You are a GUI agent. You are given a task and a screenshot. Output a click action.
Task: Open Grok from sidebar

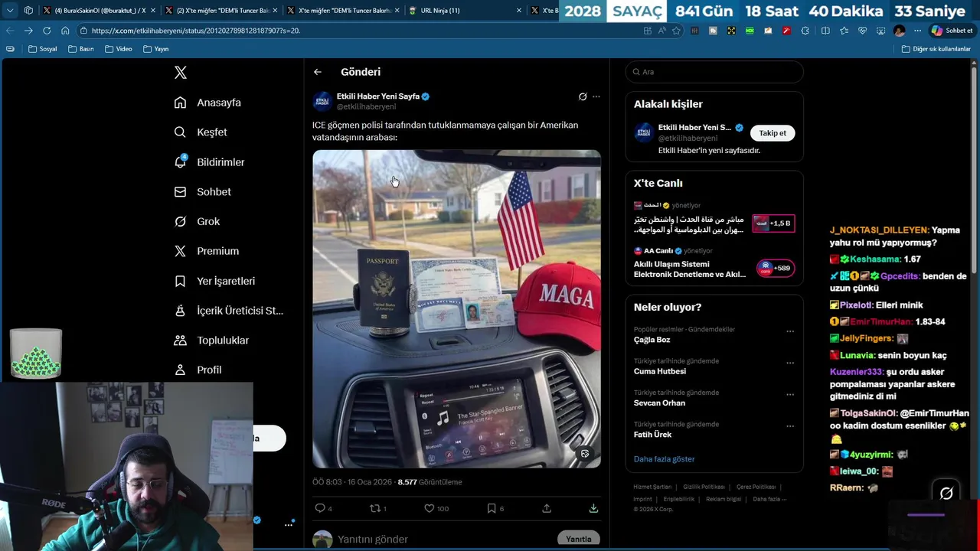(197, 221)
